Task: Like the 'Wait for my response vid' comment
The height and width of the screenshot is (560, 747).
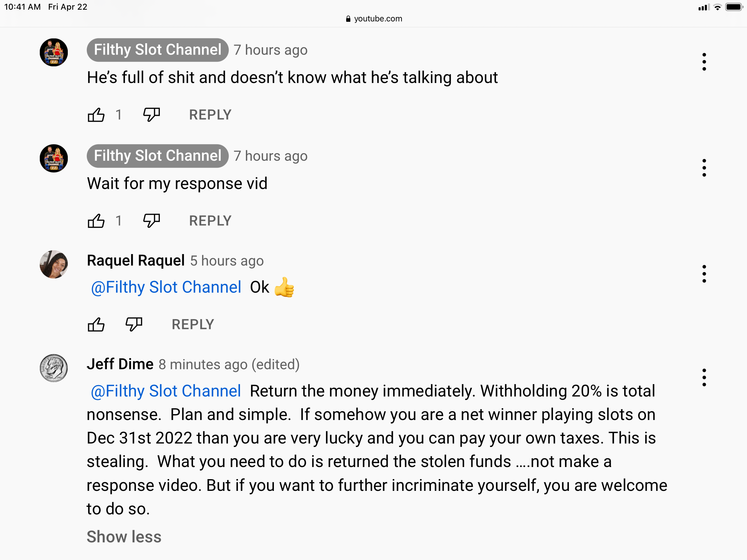Action: point(96,221)
